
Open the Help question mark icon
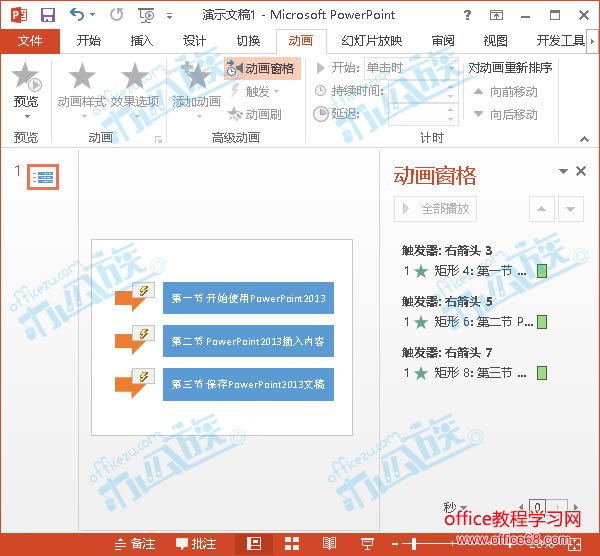(x=467, y=15)
